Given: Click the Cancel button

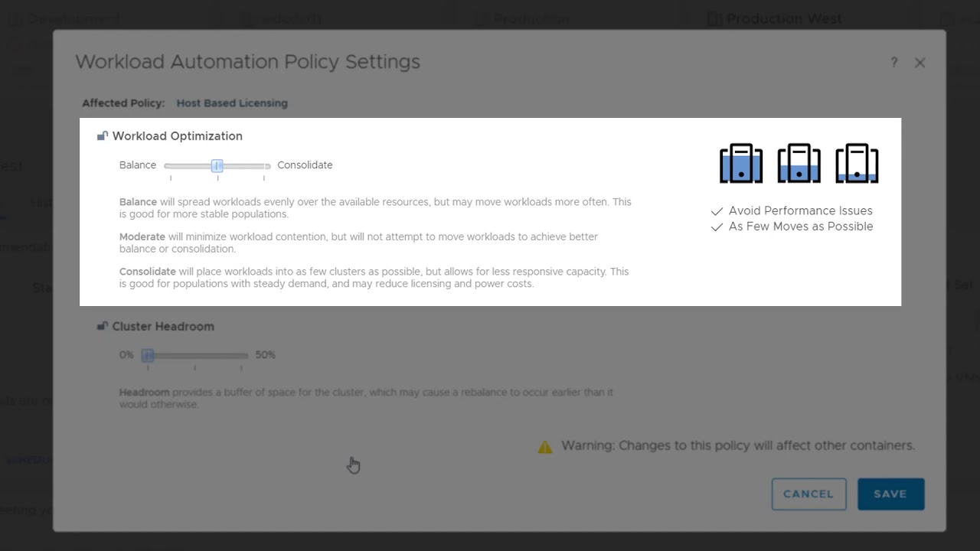Looking at the screenshot, I should pos(808,494).
